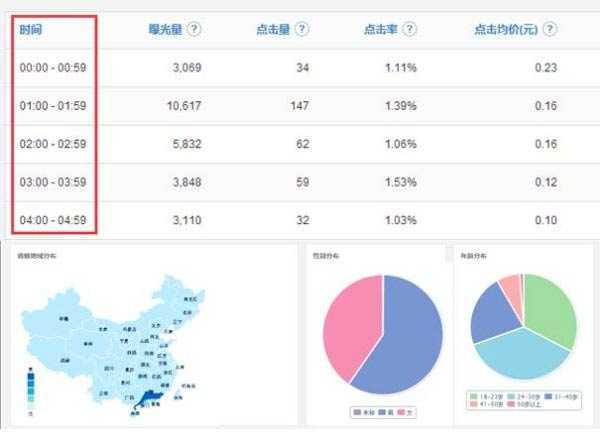Click the impressions value 3,069

(x=187, y=68)
